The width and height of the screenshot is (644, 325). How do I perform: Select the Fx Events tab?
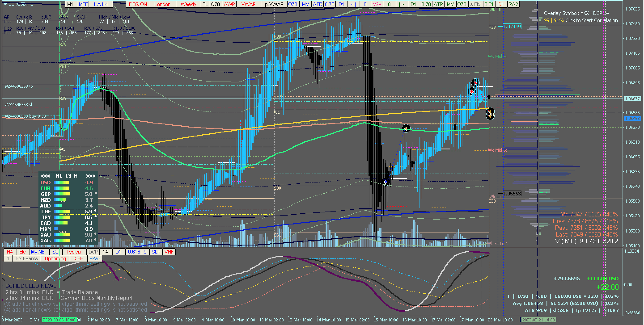27,259
